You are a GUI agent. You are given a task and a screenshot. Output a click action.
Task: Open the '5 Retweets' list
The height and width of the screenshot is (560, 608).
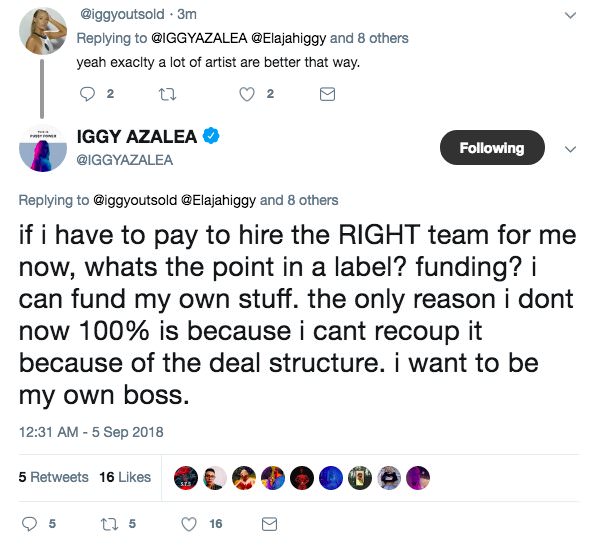pos(53,477)
